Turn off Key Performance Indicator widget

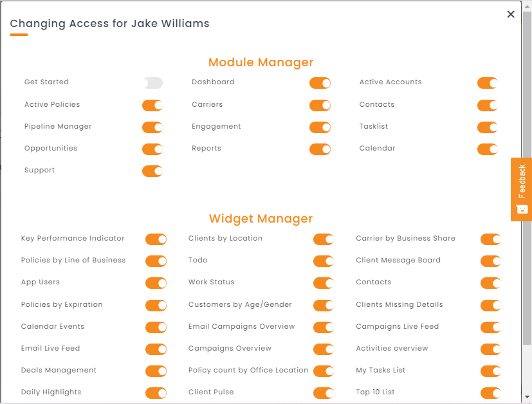pos(156,239)
